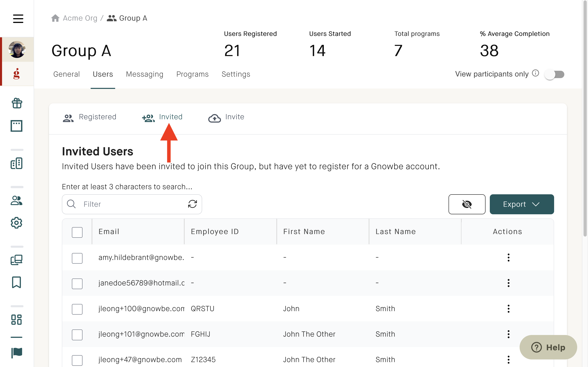Open the bookmark sidebar icon
Image resolution: width=588 pixels, height=367 pixels.
[x=17, y=282]
